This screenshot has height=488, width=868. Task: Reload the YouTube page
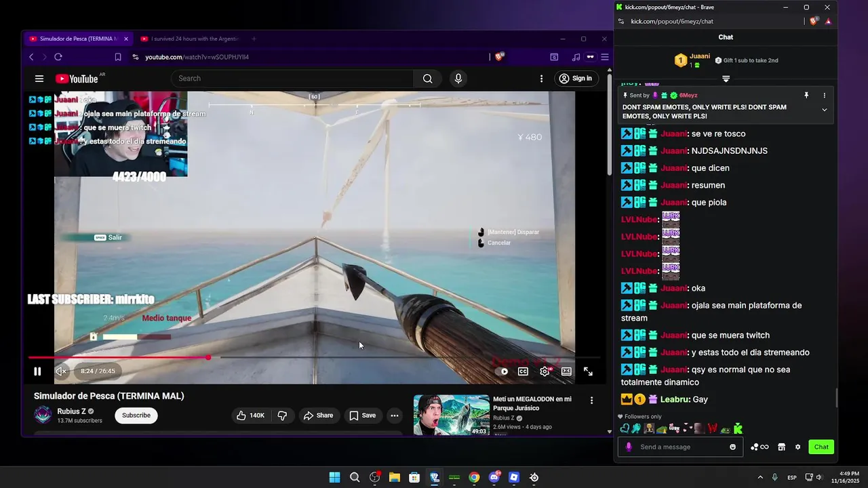tap(58, 57)
